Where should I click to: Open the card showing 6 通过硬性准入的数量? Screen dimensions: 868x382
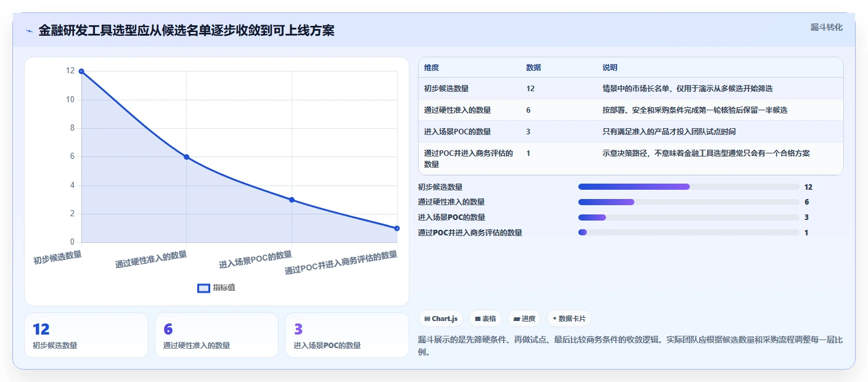pyautogui.click(x=216, y=335)
